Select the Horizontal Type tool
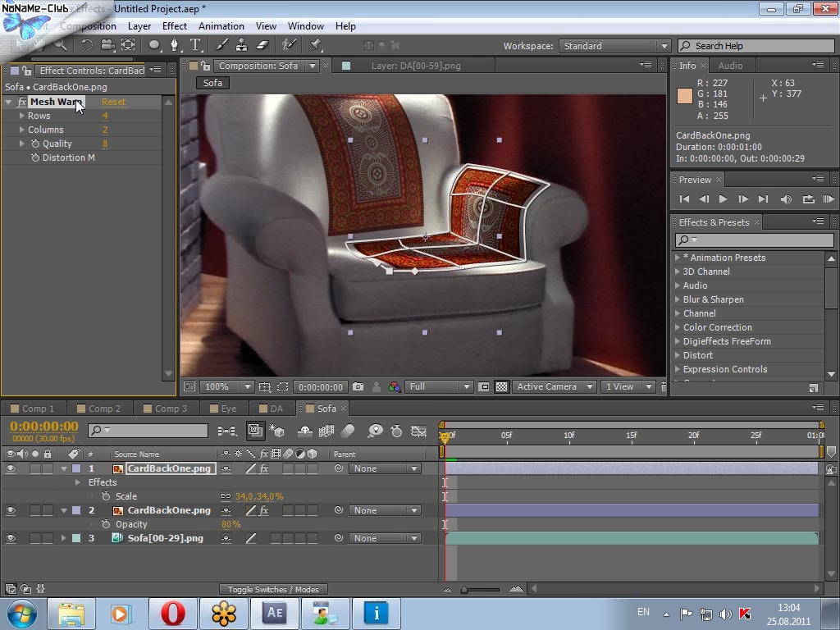 click(x=196, y=45)
